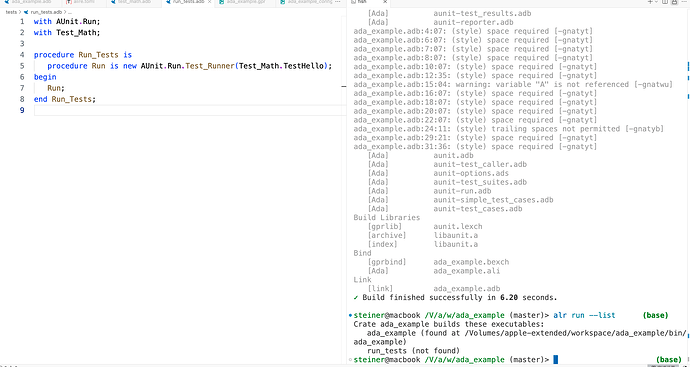This screenshot has height=367, width=690.
Task: Add a new terminal with plus icon
Action: click(x=650, y=2)
